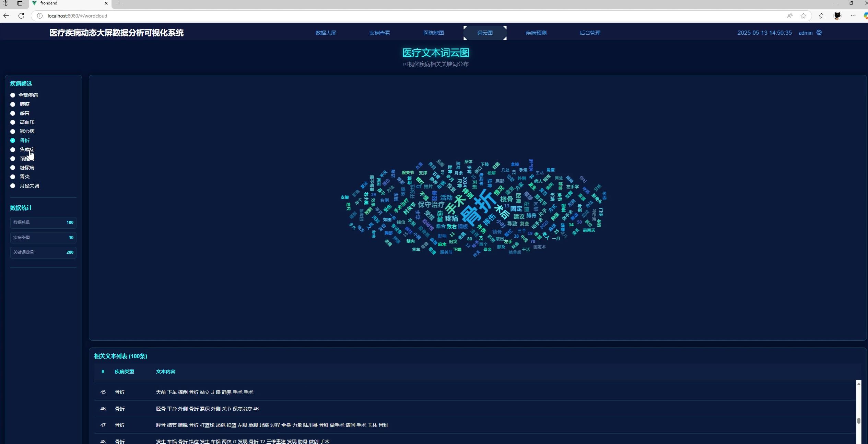Click the text list vertical scrollbar
Image resolution: width=868 pixels, height=444 pixels.
858,420
